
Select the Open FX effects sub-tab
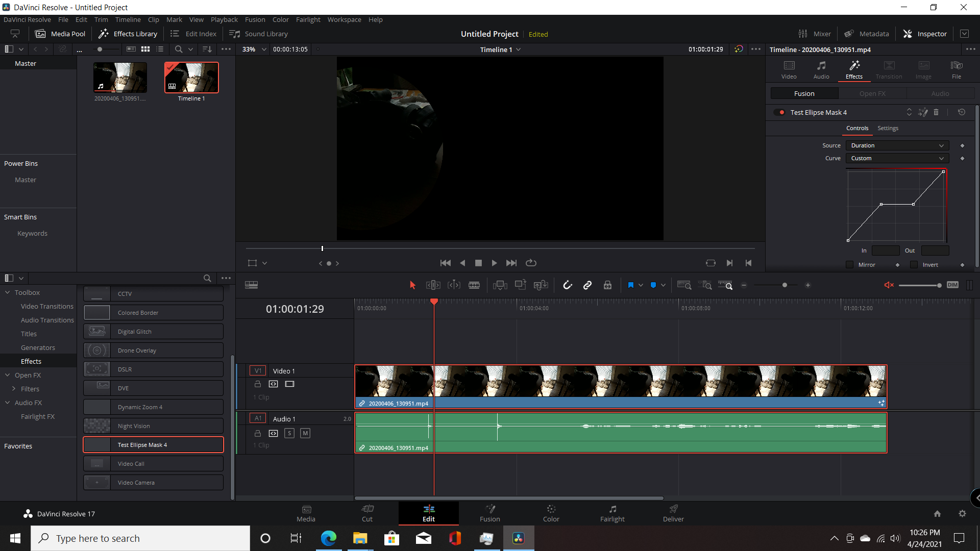tap(872, 93)
